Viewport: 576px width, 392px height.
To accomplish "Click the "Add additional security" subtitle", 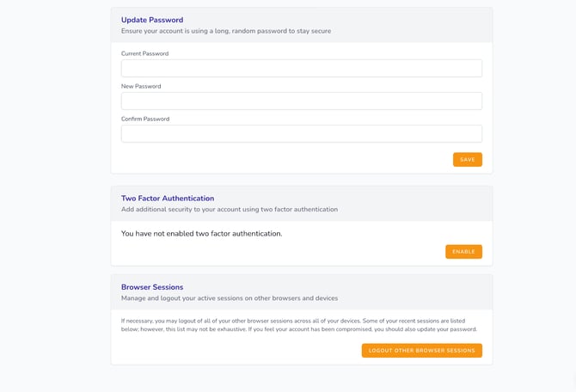I will tap(230, 209).
